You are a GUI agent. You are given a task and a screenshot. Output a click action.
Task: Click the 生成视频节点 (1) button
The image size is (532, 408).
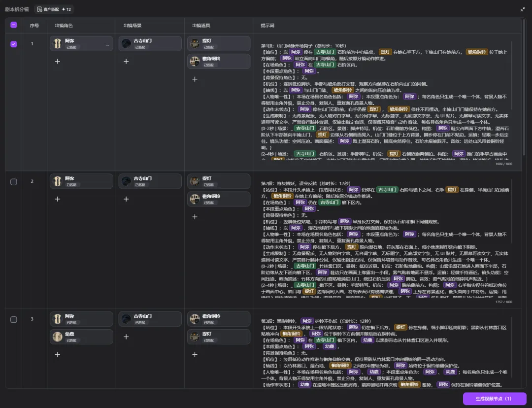pyautogui.click(x=494, y=399)
